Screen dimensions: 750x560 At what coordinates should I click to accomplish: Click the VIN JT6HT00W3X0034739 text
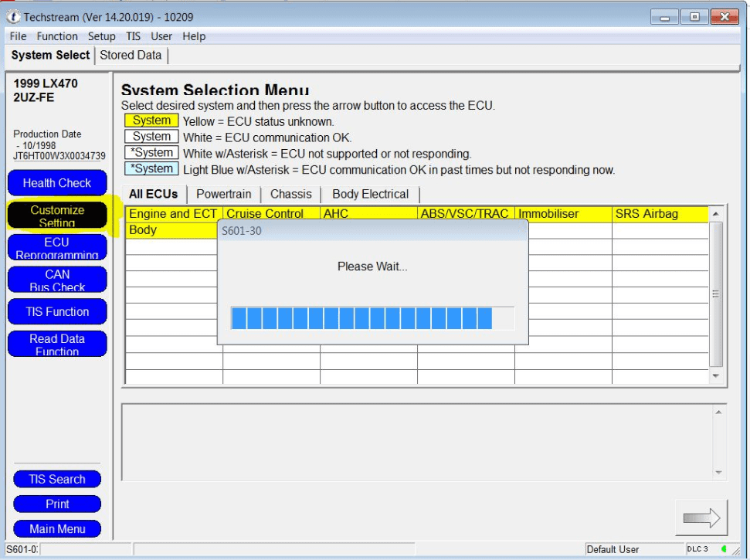point(59,156)
